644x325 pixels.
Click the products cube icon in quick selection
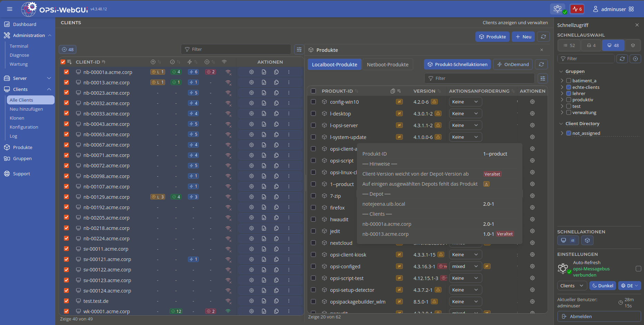pos(633,45)
